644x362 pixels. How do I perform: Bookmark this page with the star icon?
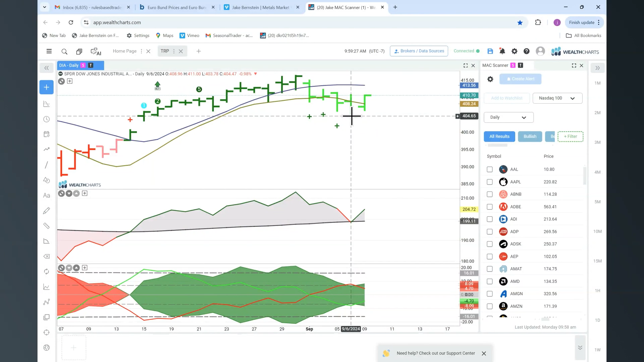(x=520, y=22)
